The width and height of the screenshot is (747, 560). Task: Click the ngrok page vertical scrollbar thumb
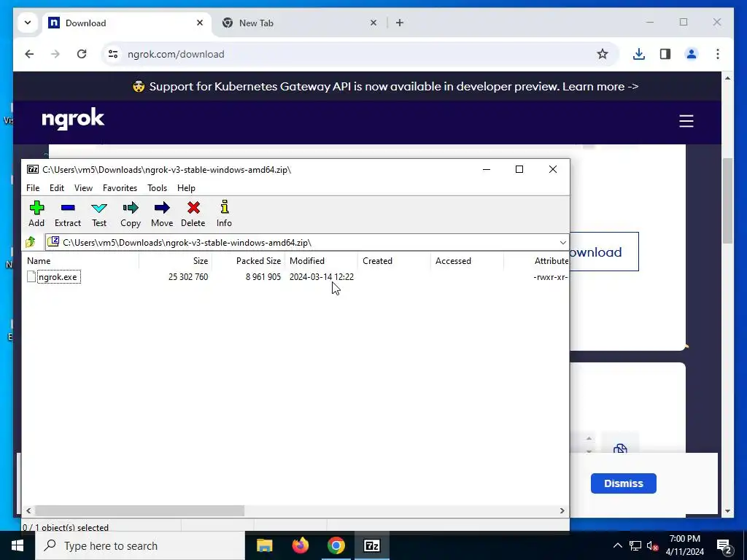point(727,200)
